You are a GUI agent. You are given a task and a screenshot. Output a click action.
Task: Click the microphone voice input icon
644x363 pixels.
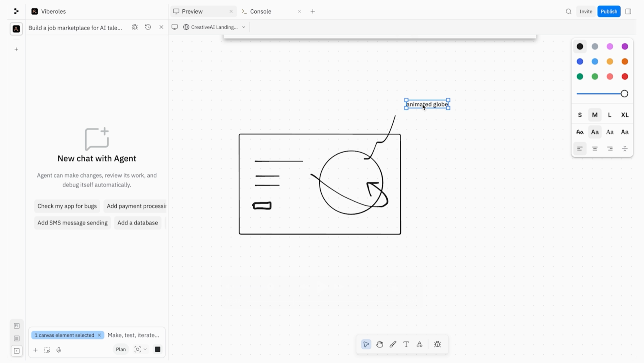pyautogui.click(x=59, y=350)
